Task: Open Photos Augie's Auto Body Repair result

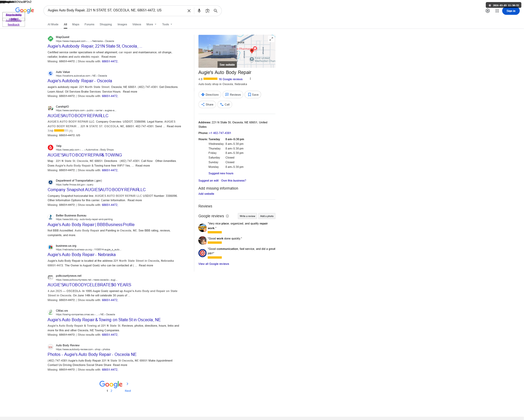Action: click(92, 355)
